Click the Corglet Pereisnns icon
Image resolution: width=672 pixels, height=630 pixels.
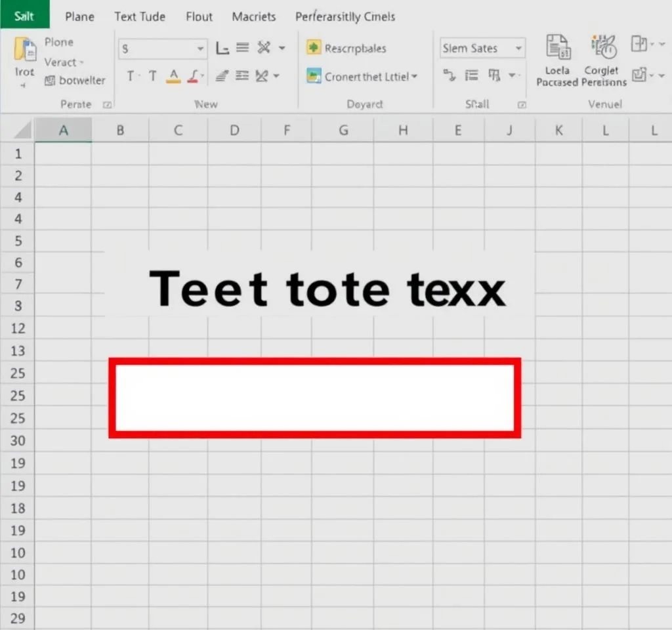click(x=603, y=47)
